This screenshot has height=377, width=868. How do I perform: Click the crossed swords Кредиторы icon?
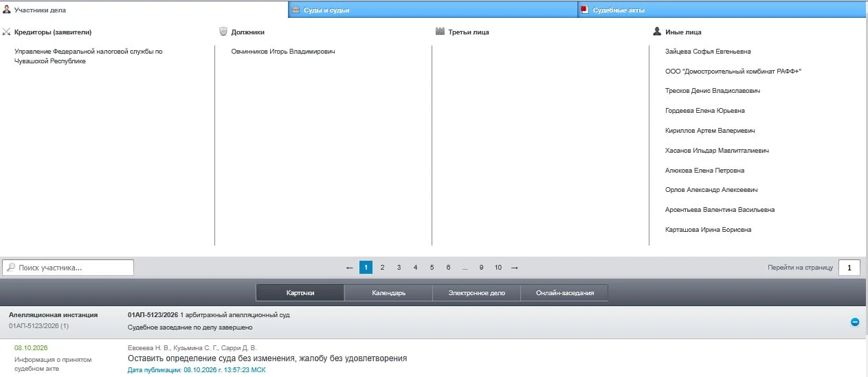(x=6, y=32)
